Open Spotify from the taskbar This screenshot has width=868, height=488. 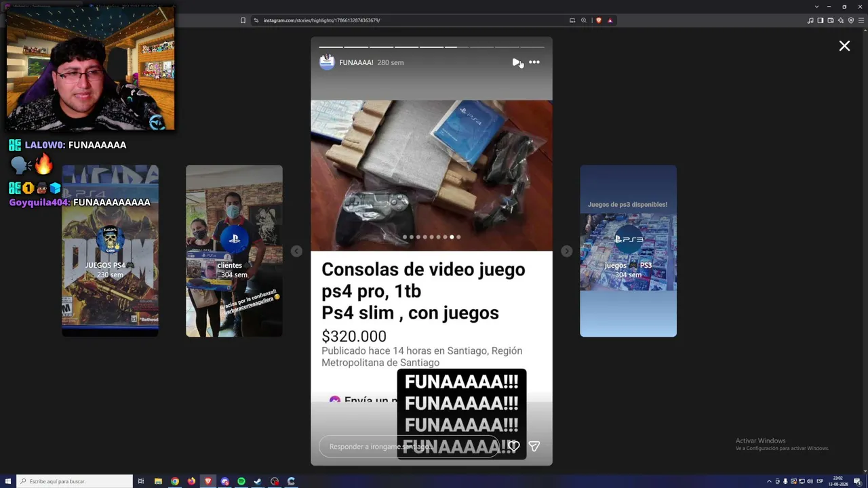tap(241, 481)
